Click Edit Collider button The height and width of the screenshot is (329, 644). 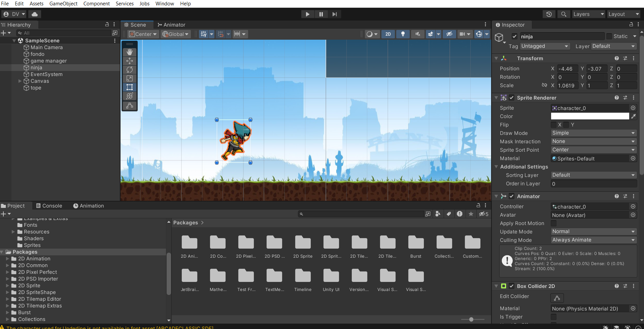coord(557,298)
